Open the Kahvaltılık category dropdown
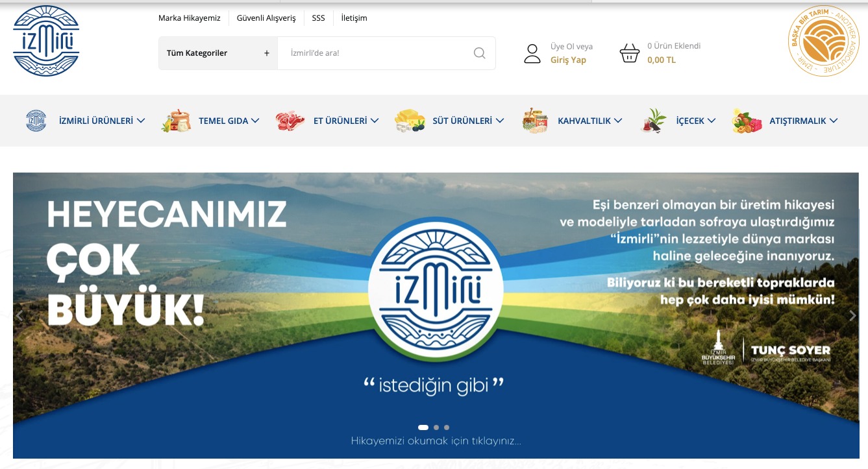This screenshot has width=868, height=469. 589,121
